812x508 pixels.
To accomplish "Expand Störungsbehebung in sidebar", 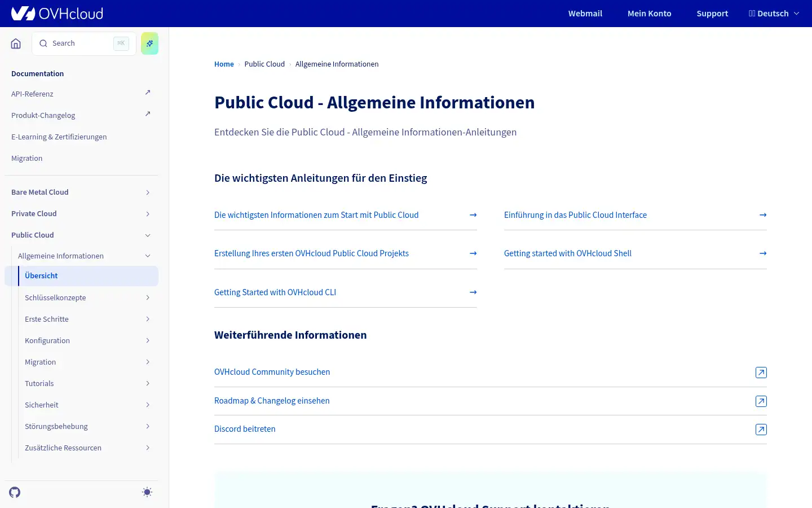I will coord(148,427).
